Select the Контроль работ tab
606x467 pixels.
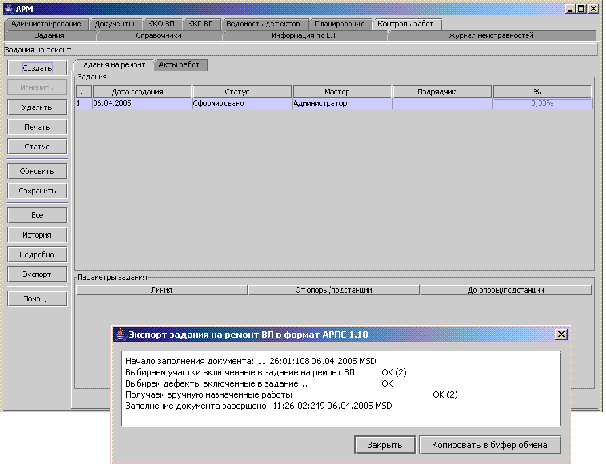(406, 24)
